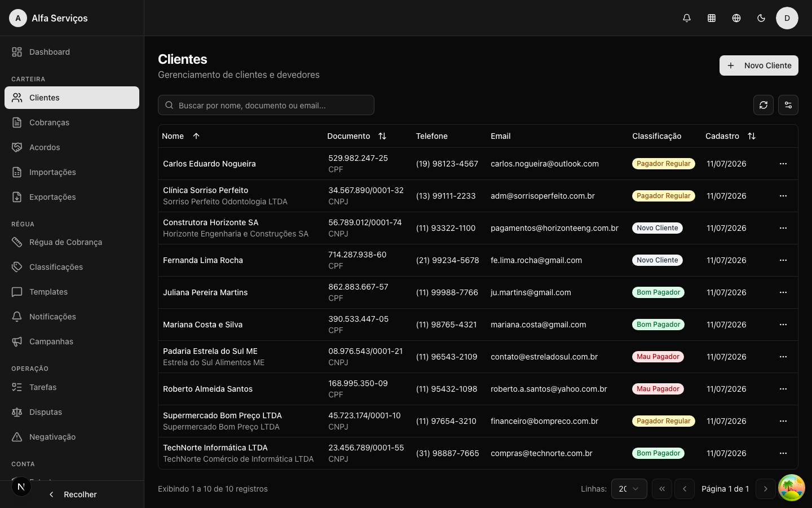812x508 pixels.
Task: Open Notificações in the sidebar
Action: (72, 317)
